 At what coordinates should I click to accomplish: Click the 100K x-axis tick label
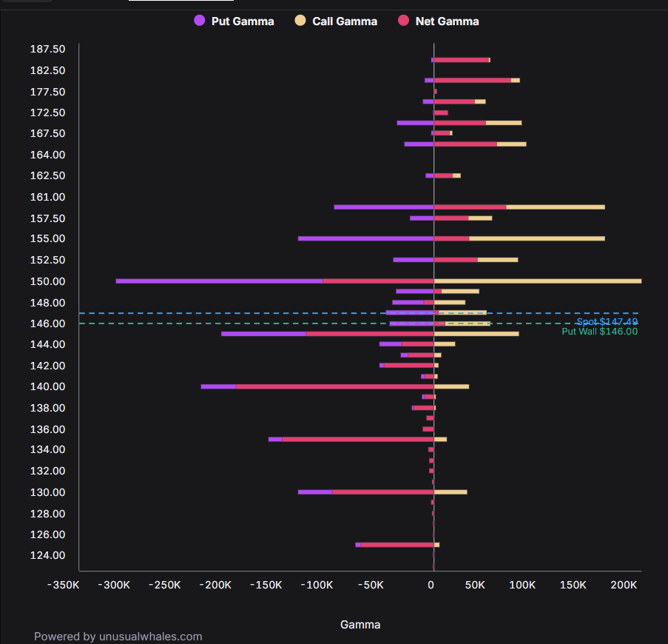pyautogui.click(x=522, y=585)
